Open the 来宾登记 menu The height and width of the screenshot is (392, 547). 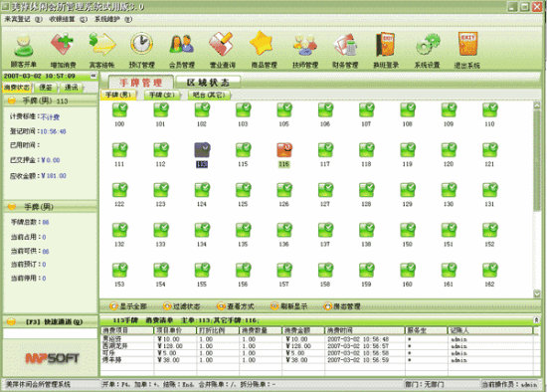[24, 19]
